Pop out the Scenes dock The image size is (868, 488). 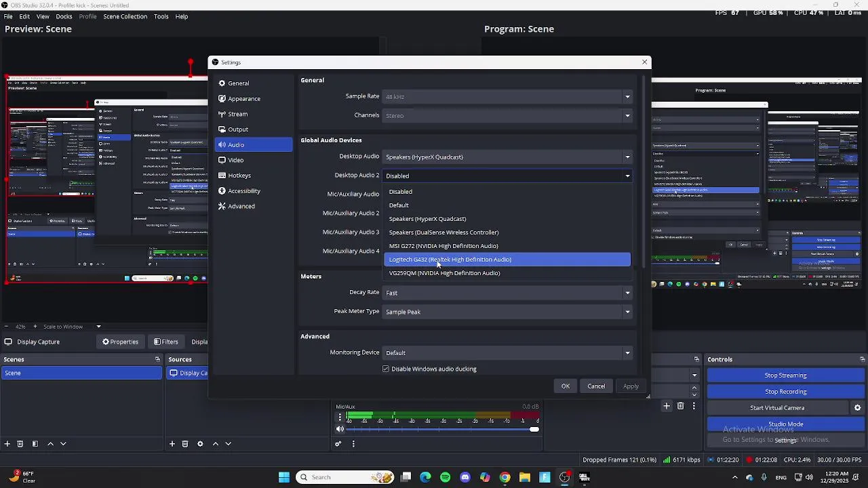pyautogui.click(x=157, y=360)
